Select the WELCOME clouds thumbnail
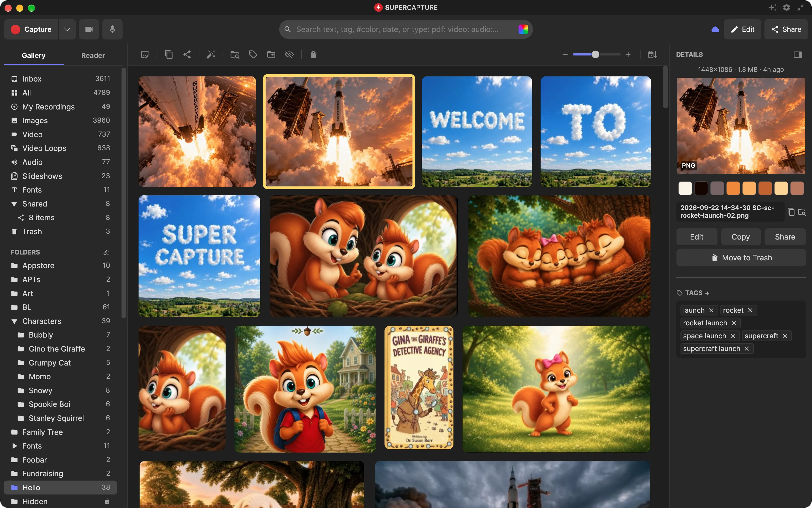This screenshot has width=812, height=508. point(477,131)
